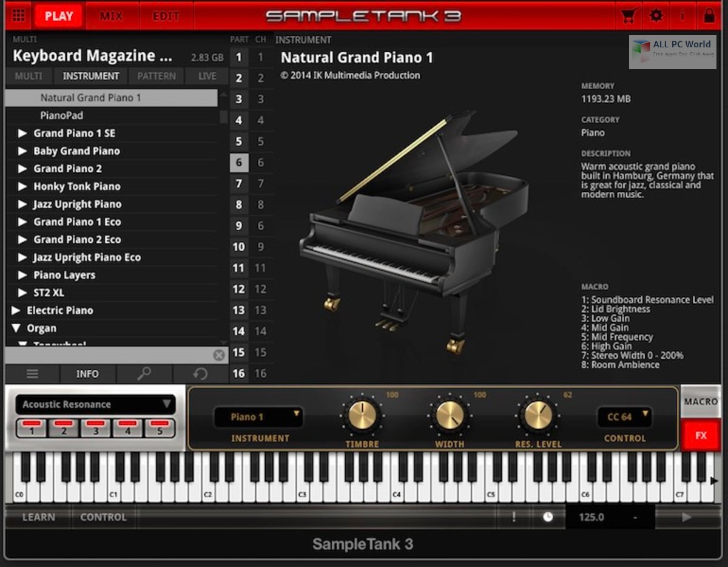Toggle Acoustic Resonance preset button 1
The height and width of the screenshot is (567, 728).
32,428
